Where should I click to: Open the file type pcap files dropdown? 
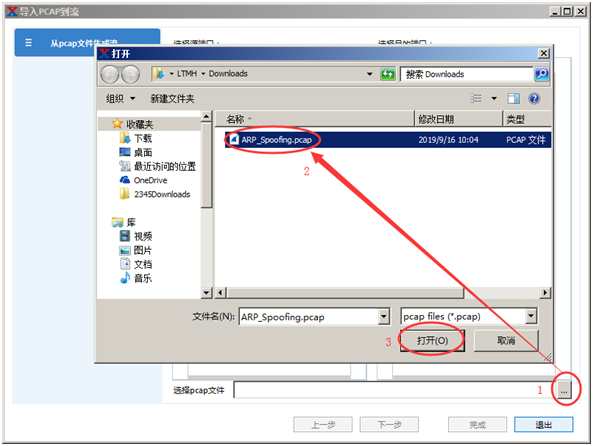click(469, 316)
